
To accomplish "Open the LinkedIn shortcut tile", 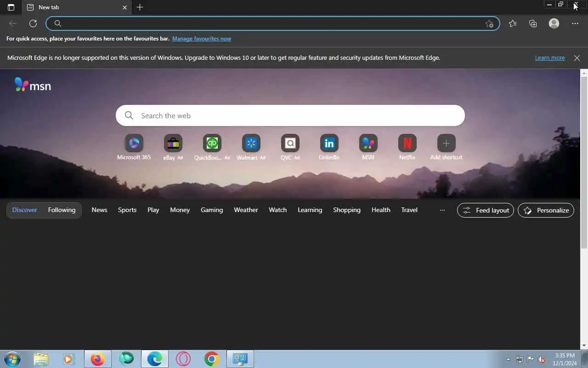I will click(329, 147).
